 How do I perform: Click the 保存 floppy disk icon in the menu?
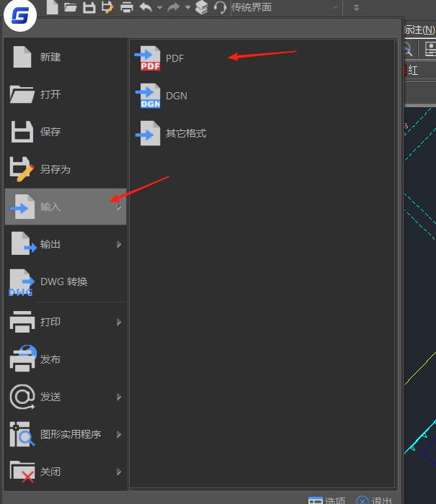(22, 132)
